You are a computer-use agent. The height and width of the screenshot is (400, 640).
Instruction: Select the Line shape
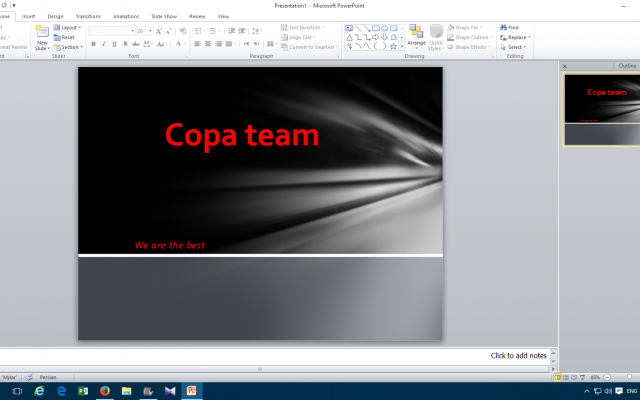pos(358,28)
